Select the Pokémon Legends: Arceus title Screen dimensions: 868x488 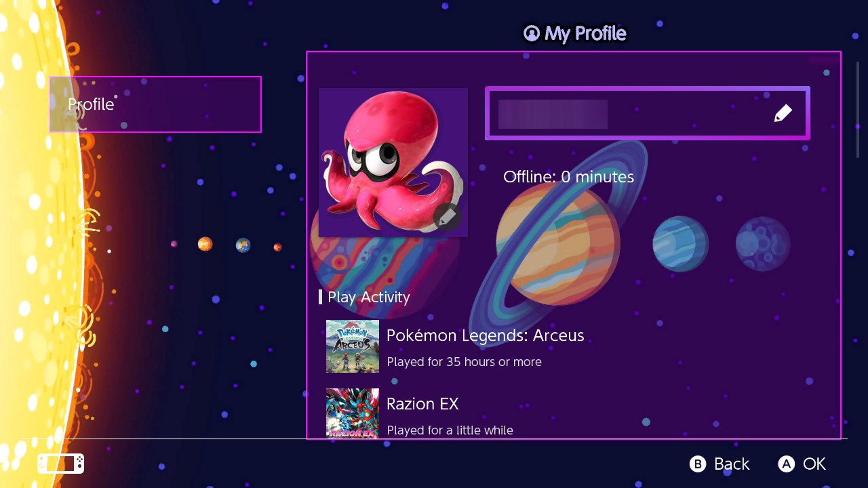pos(486,335)
